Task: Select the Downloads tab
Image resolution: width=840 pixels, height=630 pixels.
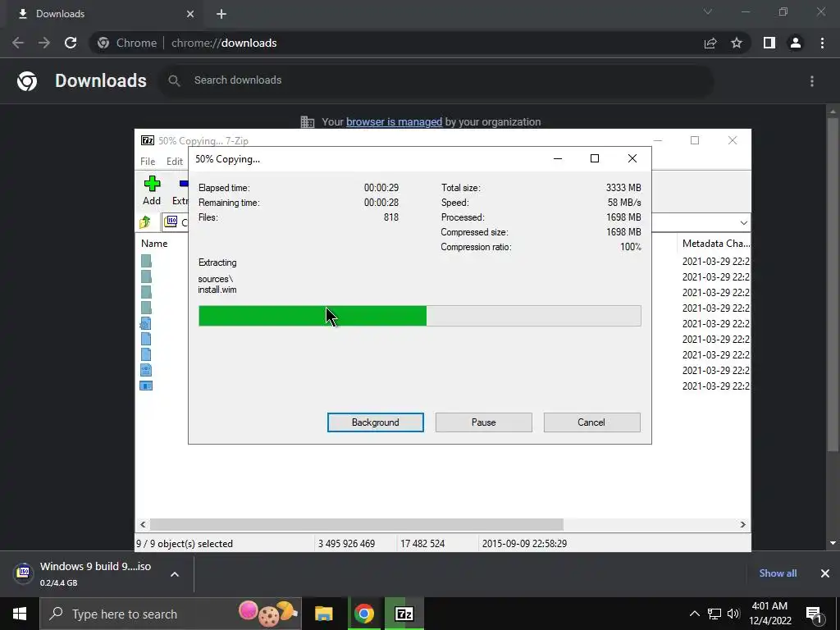Action: click(x=106, y=14)
